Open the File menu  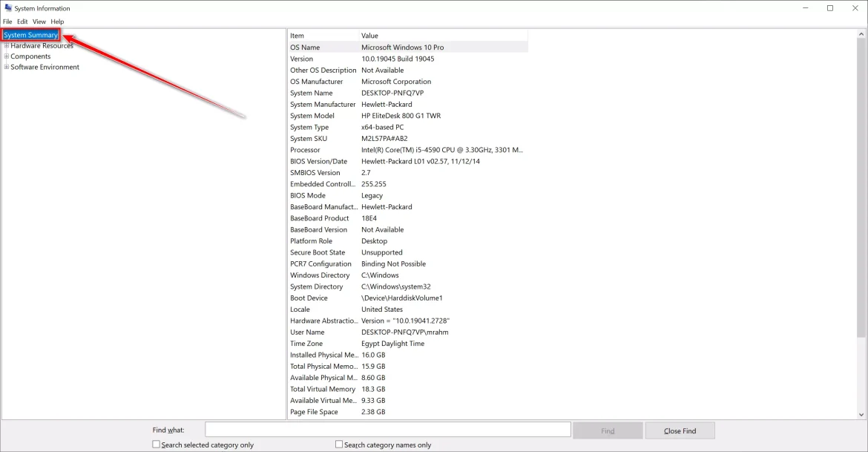tap(7, 22)
